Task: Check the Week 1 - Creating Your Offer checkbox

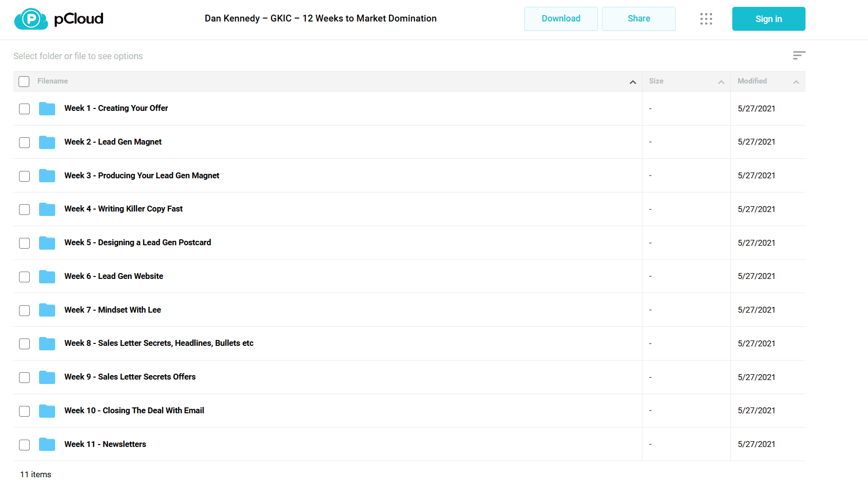Action: click(24, 109)
